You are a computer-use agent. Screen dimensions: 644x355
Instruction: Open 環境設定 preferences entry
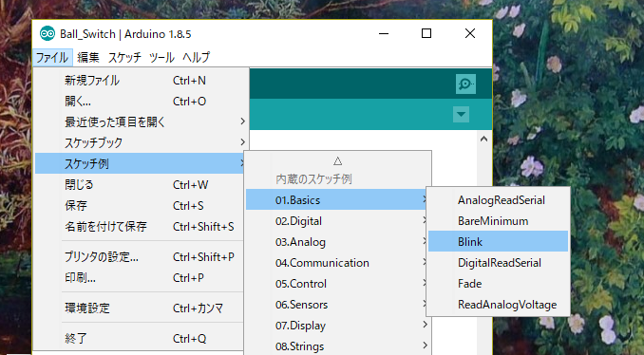140,308
